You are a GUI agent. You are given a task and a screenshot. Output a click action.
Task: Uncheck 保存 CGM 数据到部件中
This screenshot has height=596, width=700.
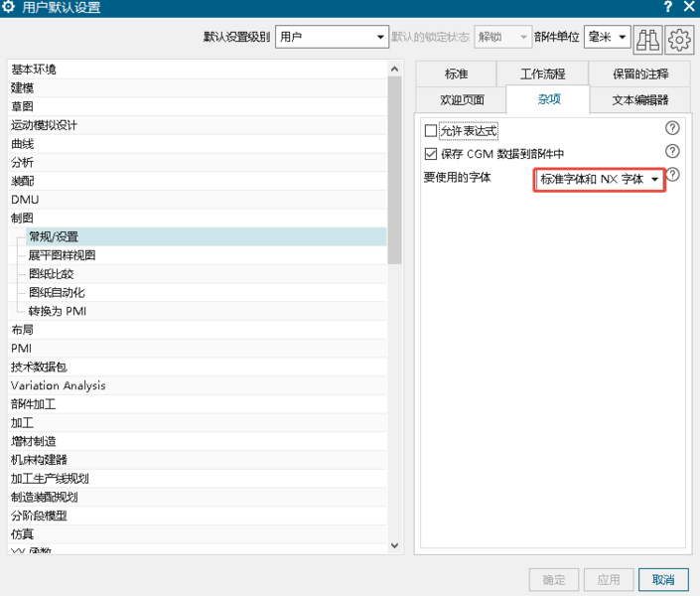431,154
